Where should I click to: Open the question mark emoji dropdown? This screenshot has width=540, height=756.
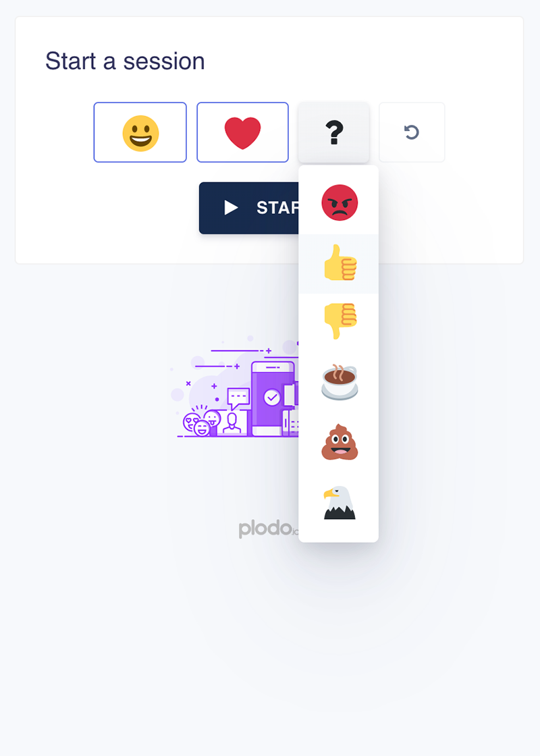tap(333, 132)
